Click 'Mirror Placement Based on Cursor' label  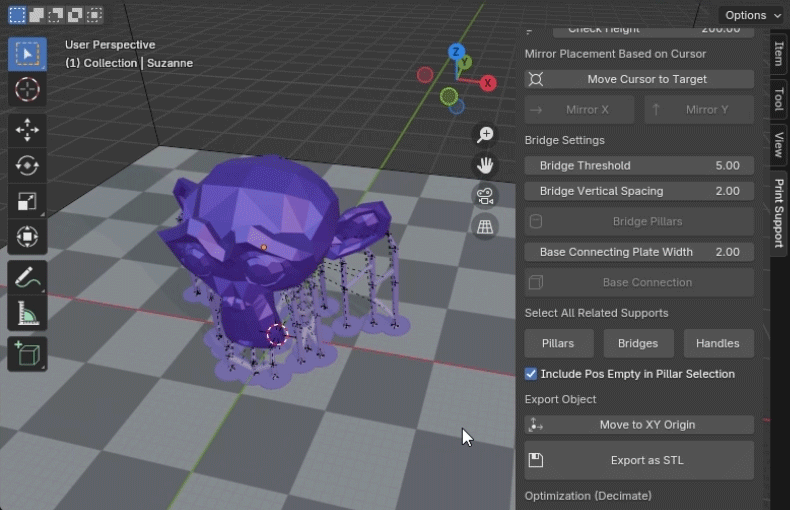[x=615, y=54]
